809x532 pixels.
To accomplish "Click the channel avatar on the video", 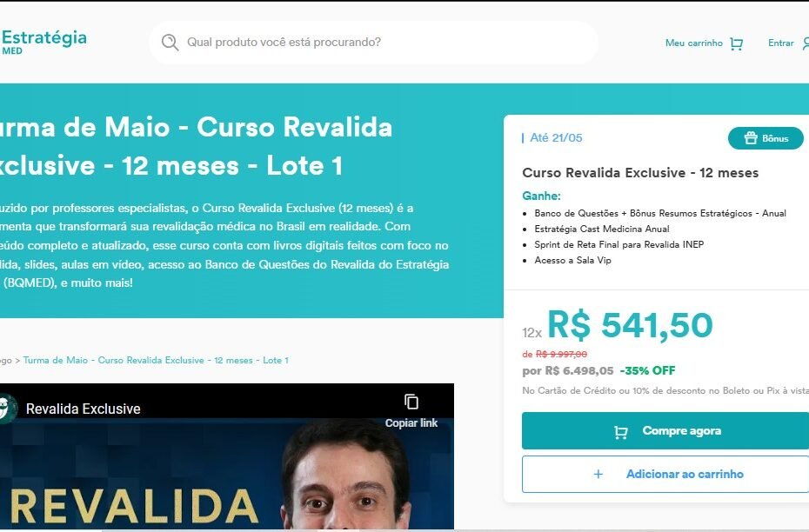I will point(7,409).
